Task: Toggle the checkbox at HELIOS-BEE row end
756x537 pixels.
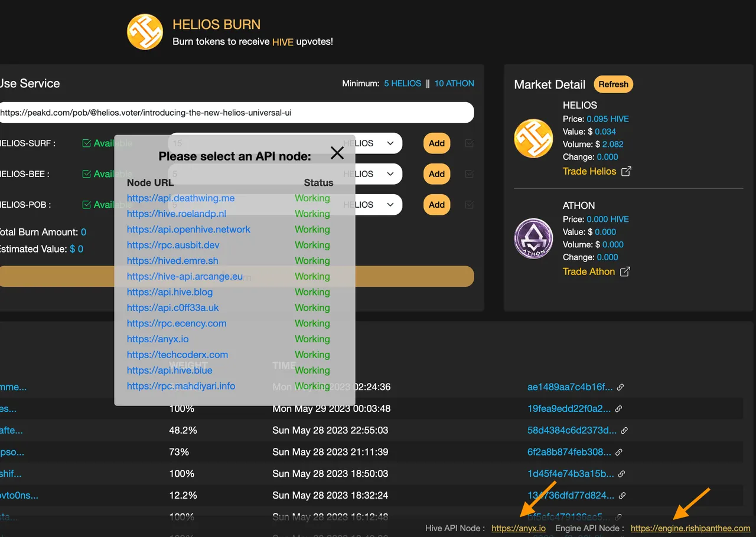Action: 470,173
